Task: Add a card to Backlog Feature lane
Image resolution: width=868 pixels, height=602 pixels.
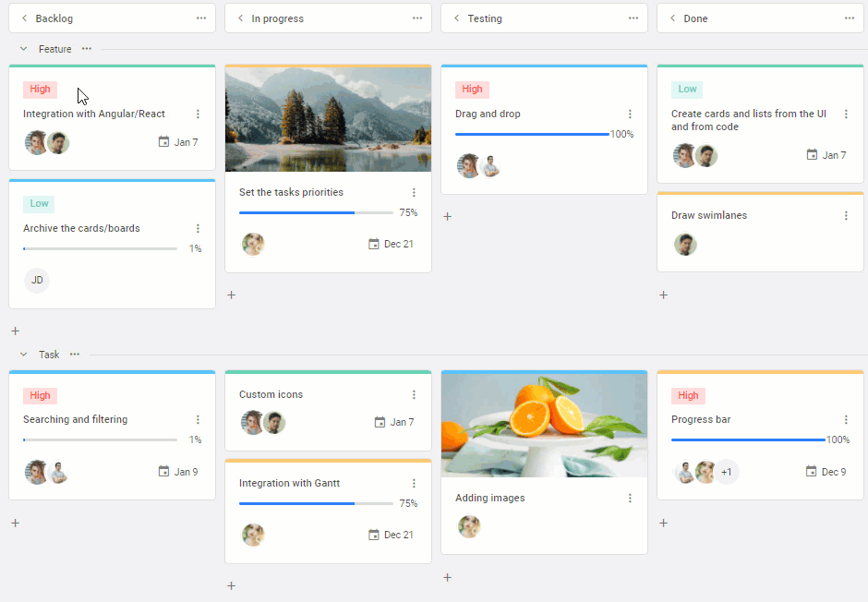Action: pyautogui.click(x=16, y=331)
